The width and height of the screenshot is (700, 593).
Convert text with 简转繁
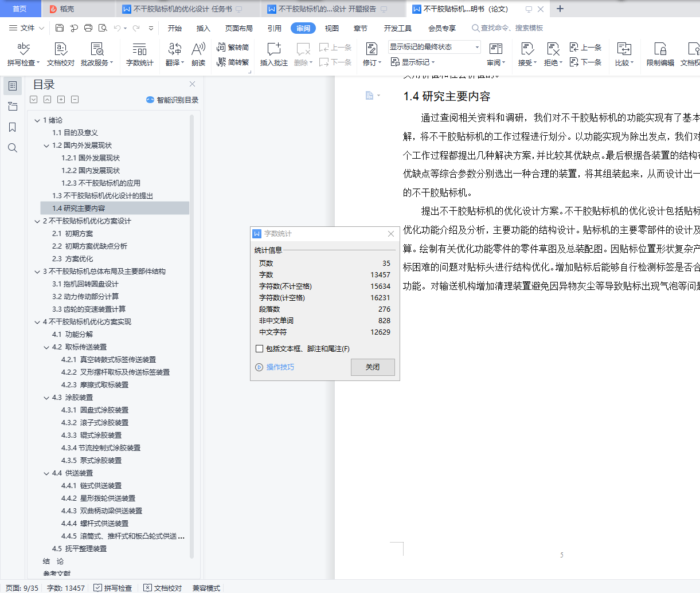click(x=233, y=62)
